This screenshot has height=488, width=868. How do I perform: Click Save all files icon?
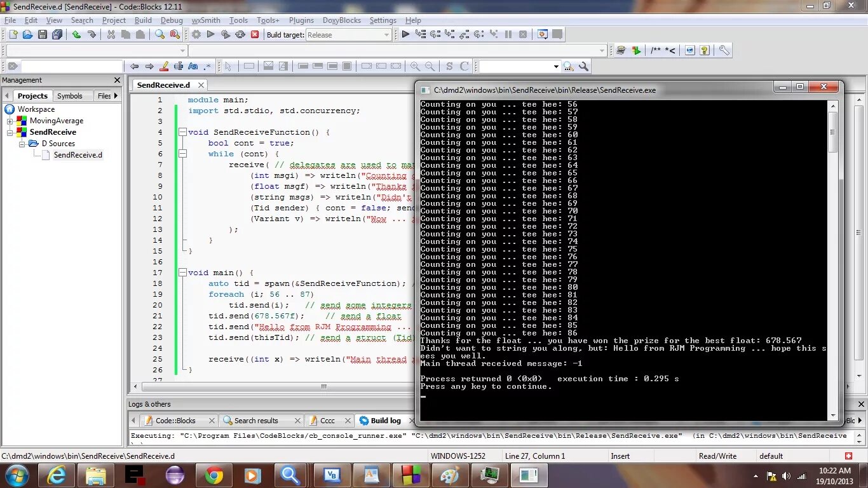coord(57,34)
